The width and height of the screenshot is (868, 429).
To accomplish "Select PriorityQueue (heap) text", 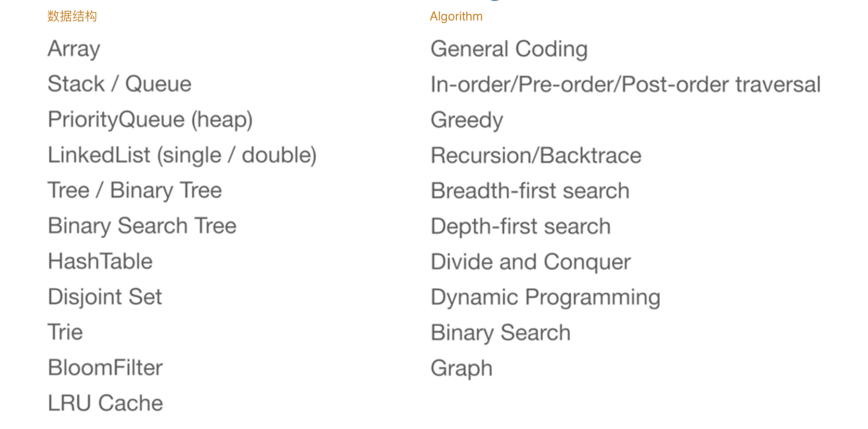I will (x=150, y=120).
